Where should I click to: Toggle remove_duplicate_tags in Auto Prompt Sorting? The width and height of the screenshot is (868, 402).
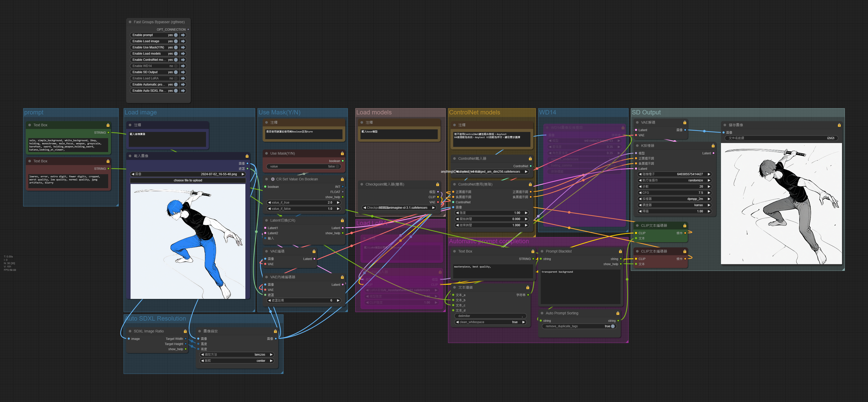click(x=613, y=326)
